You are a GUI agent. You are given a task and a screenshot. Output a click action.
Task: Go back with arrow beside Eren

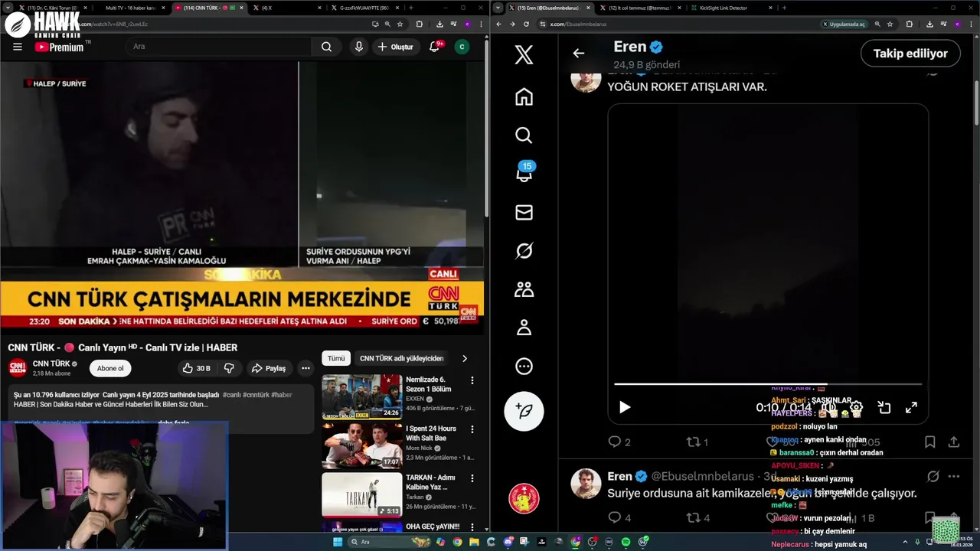(x=579, y=53)
